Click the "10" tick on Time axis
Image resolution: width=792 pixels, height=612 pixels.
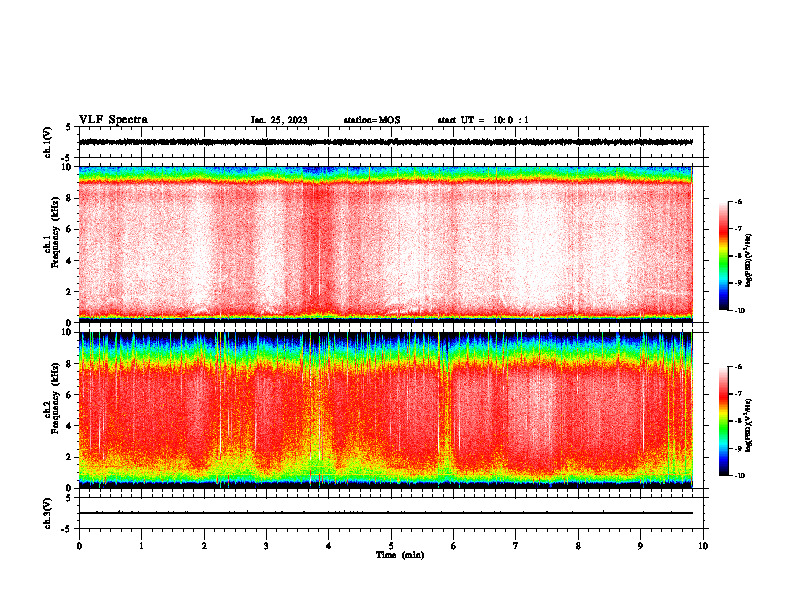tap(703, 546)
